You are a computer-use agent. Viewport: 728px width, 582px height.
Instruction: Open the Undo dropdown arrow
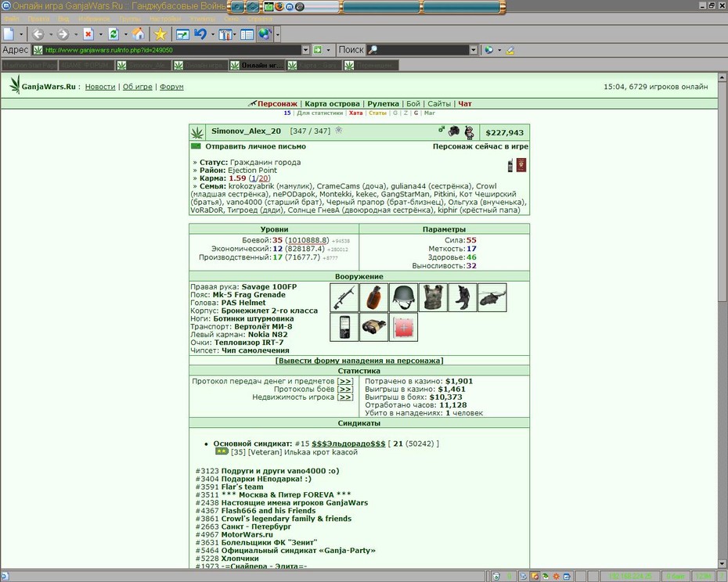pos(213,34)
